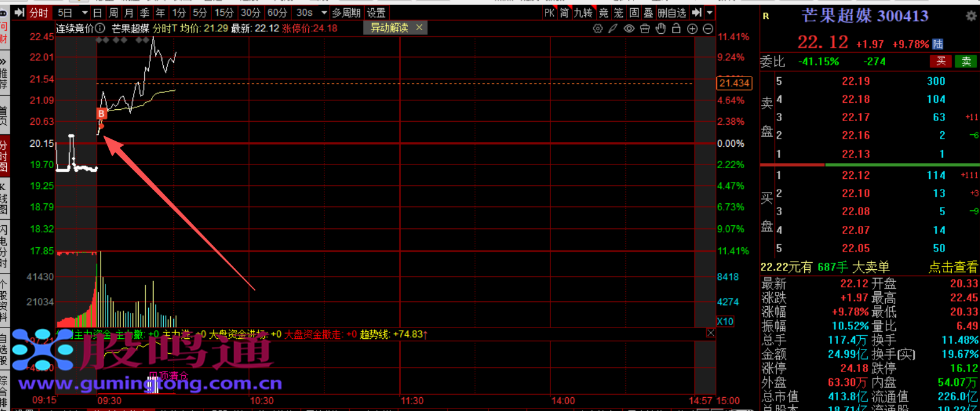Click the info icon next to 连续竞价

[100, 28]
